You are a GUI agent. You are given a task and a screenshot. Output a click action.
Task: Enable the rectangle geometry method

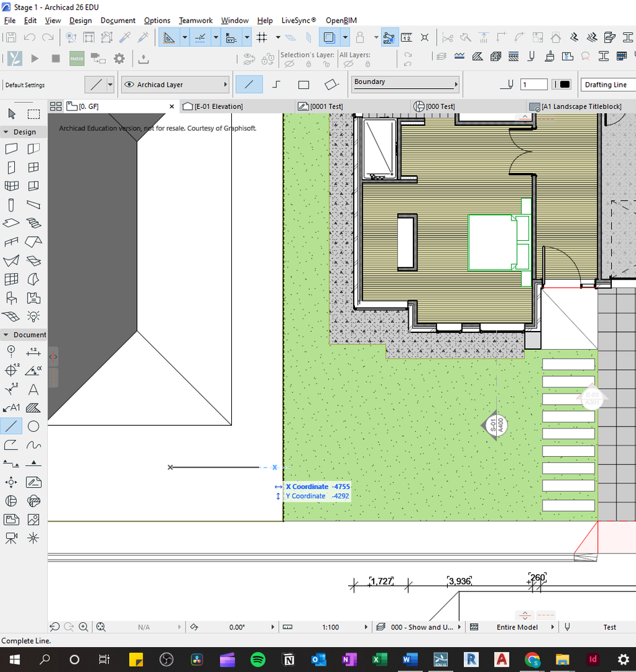[x=303, y=85]
